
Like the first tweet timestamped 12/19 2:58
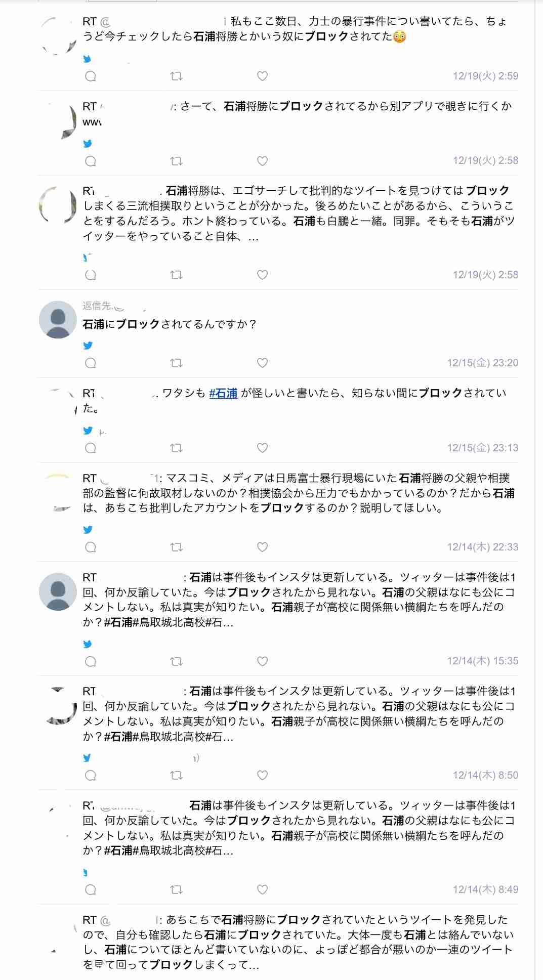262,161
